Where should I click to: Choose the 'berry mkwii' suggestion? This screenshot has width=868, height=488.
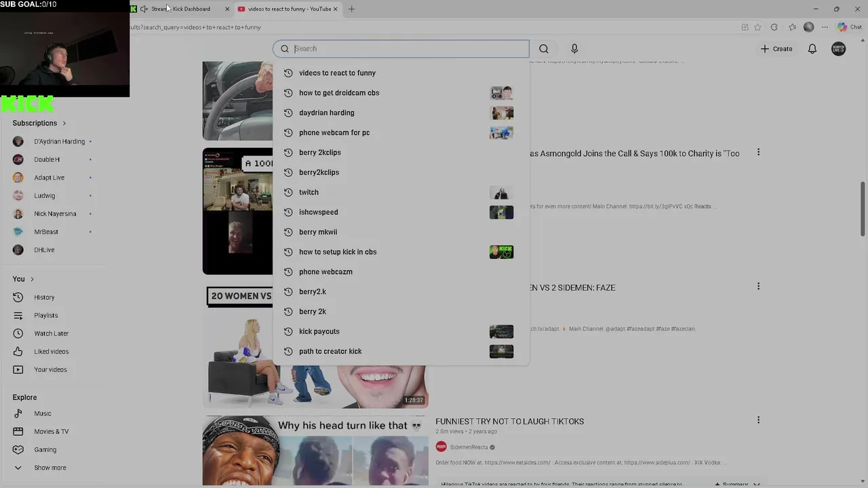pyautogui.click(x=401, y=232)
